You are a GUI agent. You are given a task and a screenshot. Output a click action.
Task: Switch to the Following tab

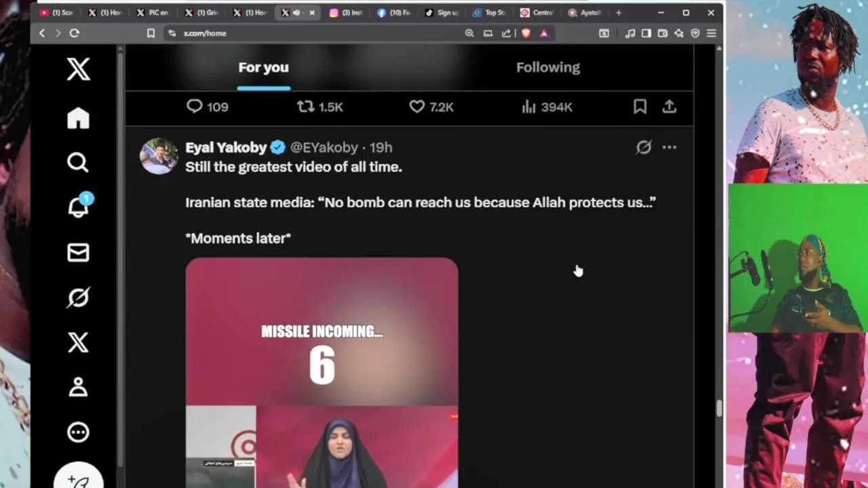pos(548,67)
